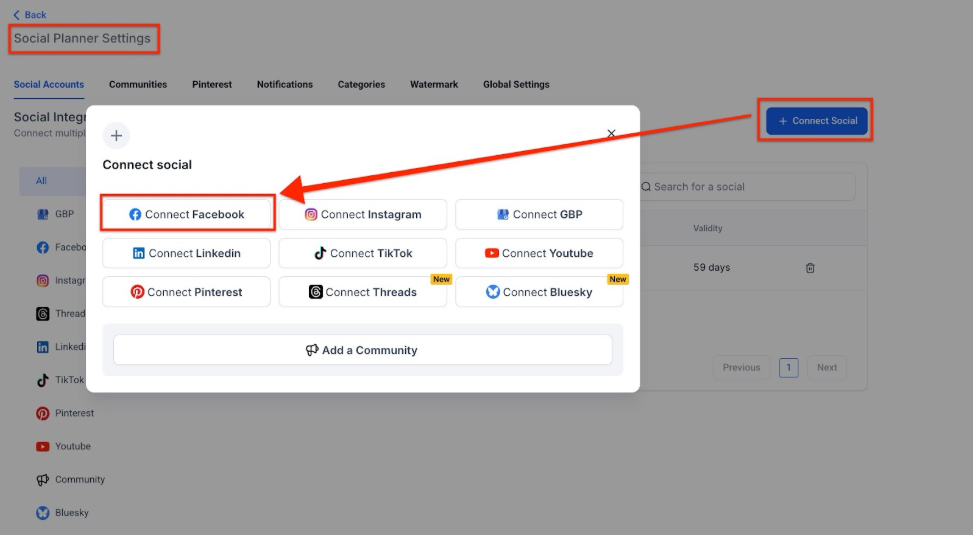Image resolution: width=973 pixels, height=535 pixels.
Task: Click the Social Planner Settings heading
Action: pyautogui.click(x=83, y=38)
